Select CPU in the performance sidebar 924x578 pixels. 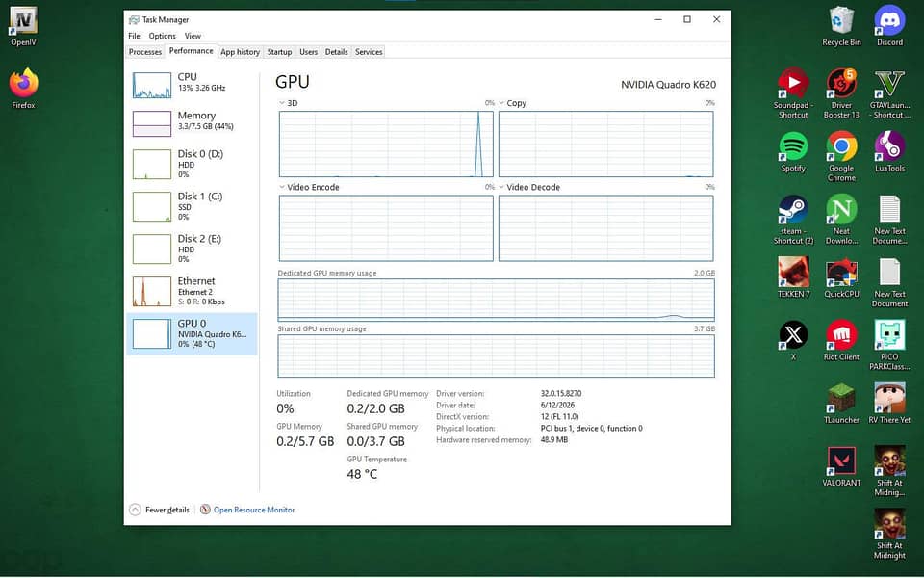tap(192, 84)
